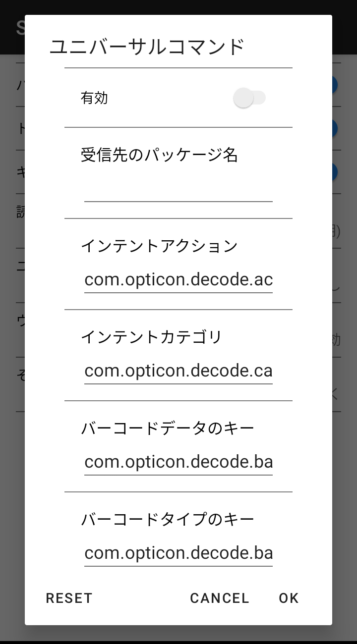Click the 受信先のパッケージ名 empty input field

pyautogui.click(x=178, y=190)
